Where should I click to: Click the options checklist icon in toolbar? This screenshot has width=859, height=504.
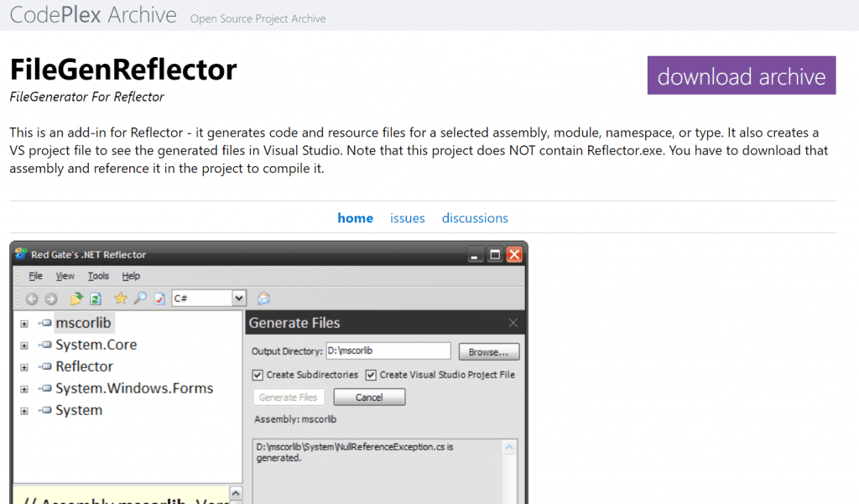coord(159,299)
